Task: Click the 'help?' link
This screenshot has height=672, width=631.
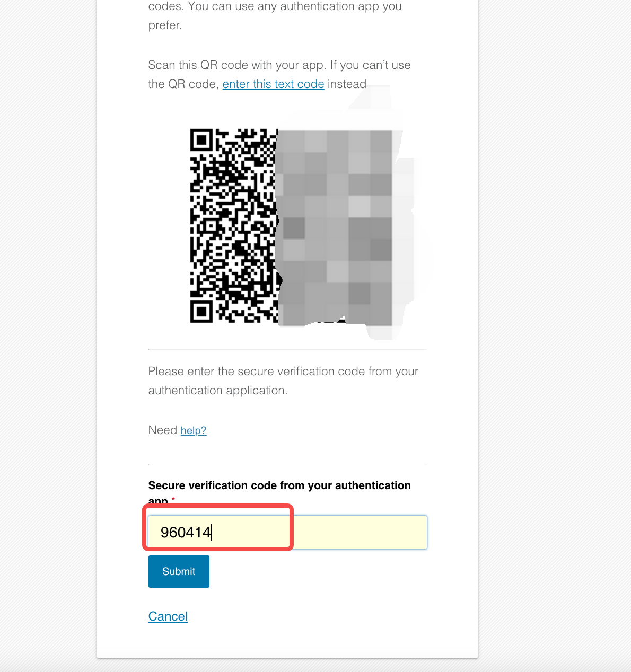Action: pos(194,430)
